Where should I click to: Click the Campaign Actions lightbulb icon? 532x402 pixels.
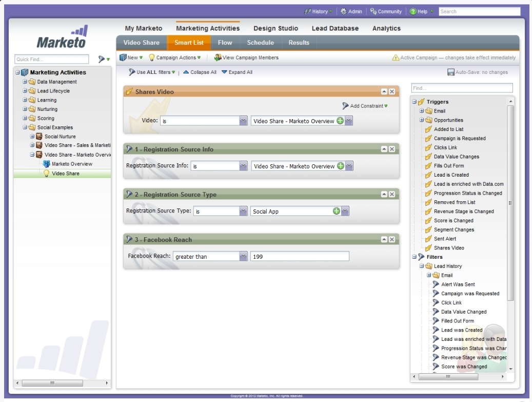click(152, 58)
